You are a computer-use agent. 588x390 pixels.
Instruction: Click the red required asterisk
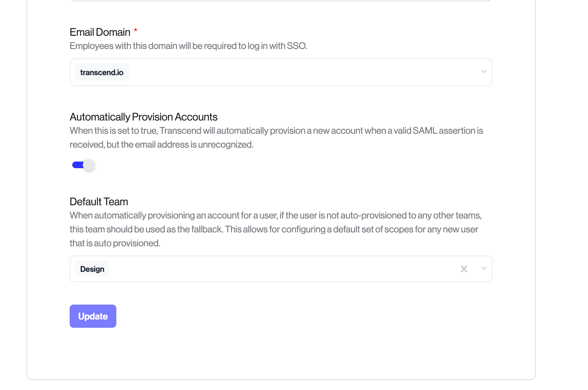click(136, 31)
